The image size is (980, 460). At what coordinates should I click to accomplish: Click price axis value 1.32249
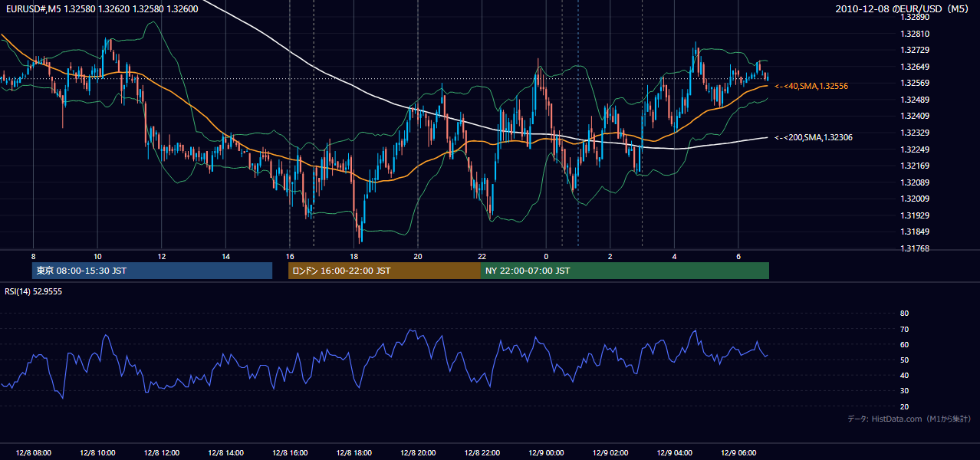916,149
